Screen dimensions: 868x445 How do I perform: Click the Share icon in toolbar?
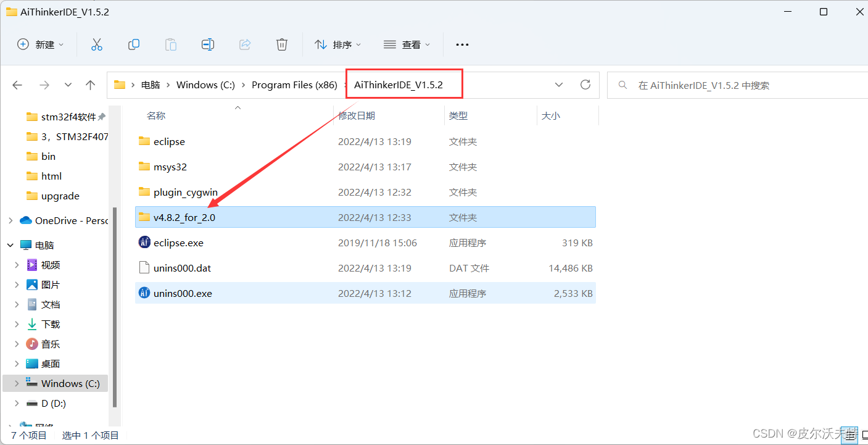245,44
